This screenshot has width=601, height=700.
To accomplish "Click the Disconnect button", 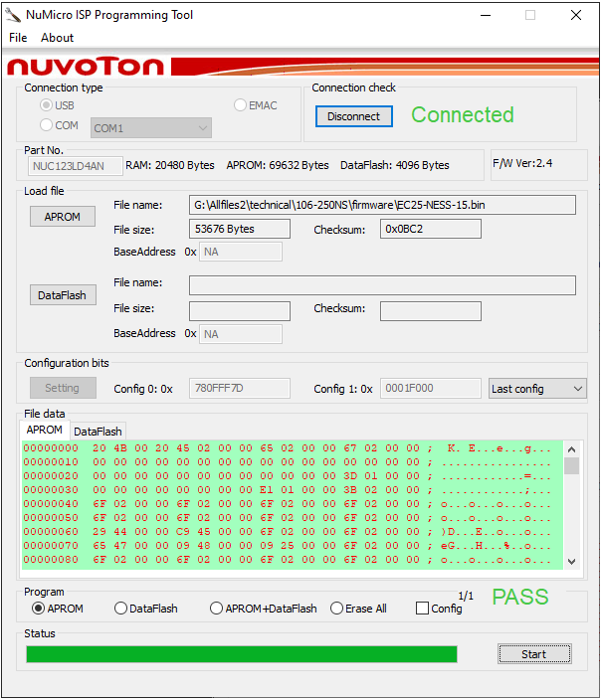I will pyautogui.click(x=354, y=116).
